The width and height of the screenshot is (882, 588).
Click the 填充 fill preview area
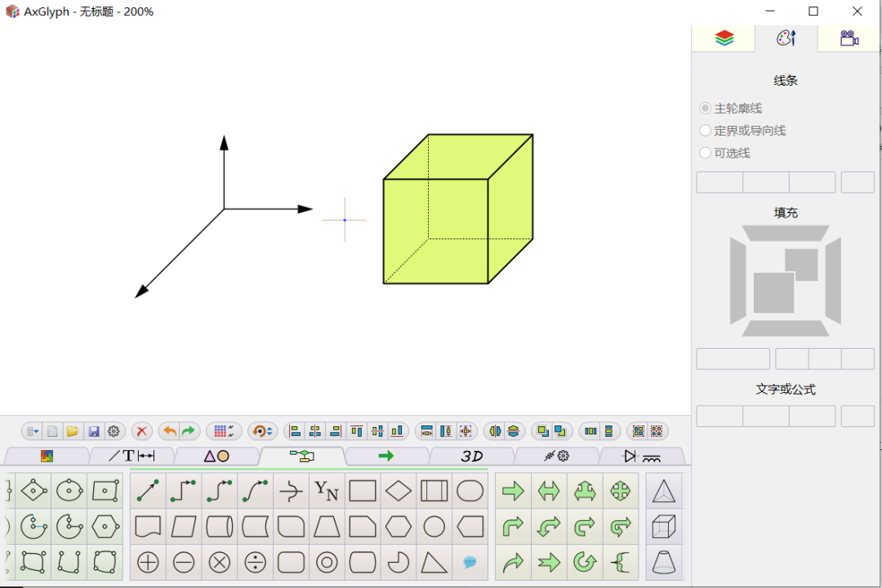point(784,280)
